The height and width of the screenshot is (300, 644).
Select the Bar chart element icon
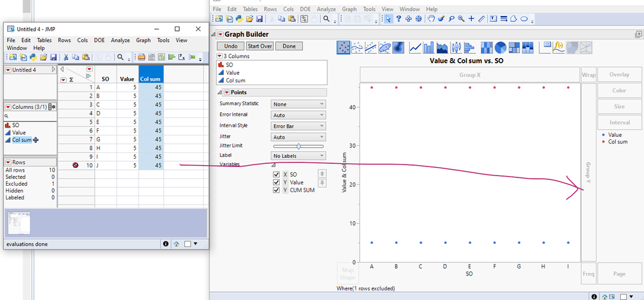429,48
